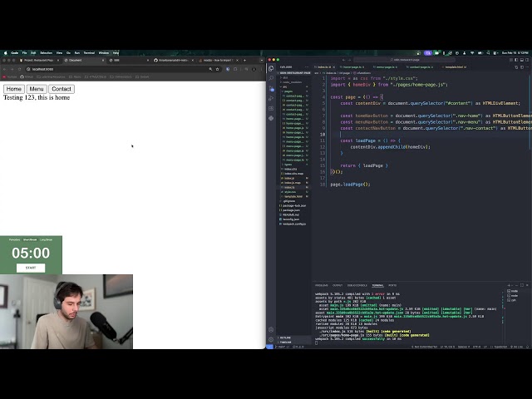
Task: Select Short Break mode on the timer
Action: (30, 240)
